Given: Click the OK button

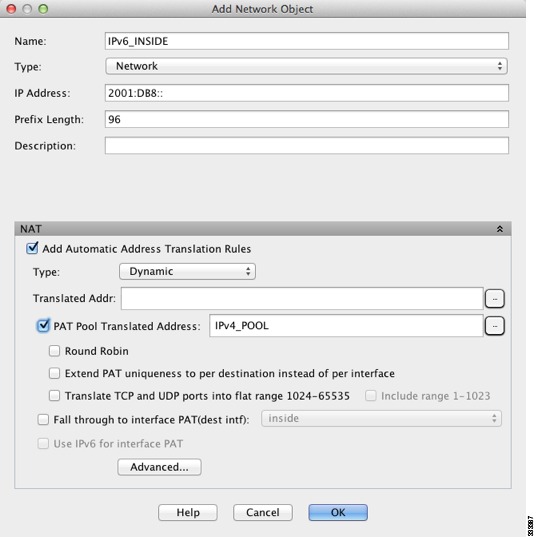Looking at the screenshot, I should [x=338, y=512].
